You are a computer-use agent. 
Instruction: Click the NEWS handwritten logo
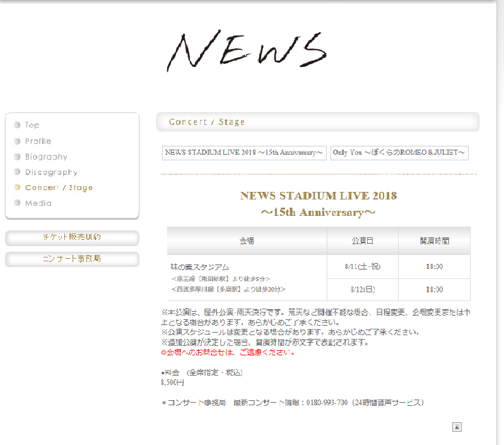coord(246,50)
